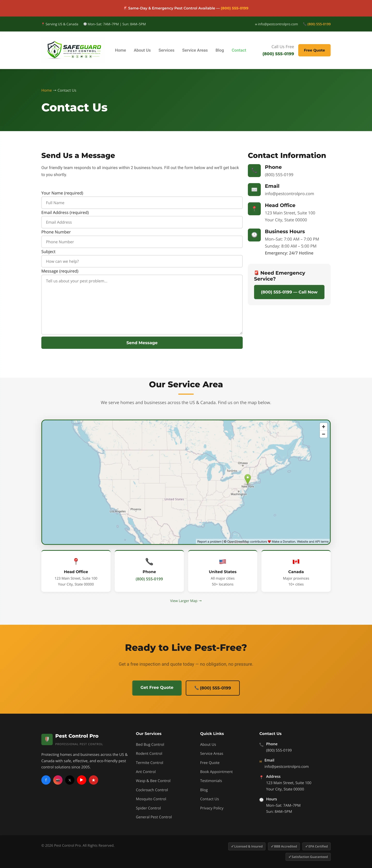Click the 'EPA Certified' badge
This screenshot has height=868, width=372.
pos(316,846)
